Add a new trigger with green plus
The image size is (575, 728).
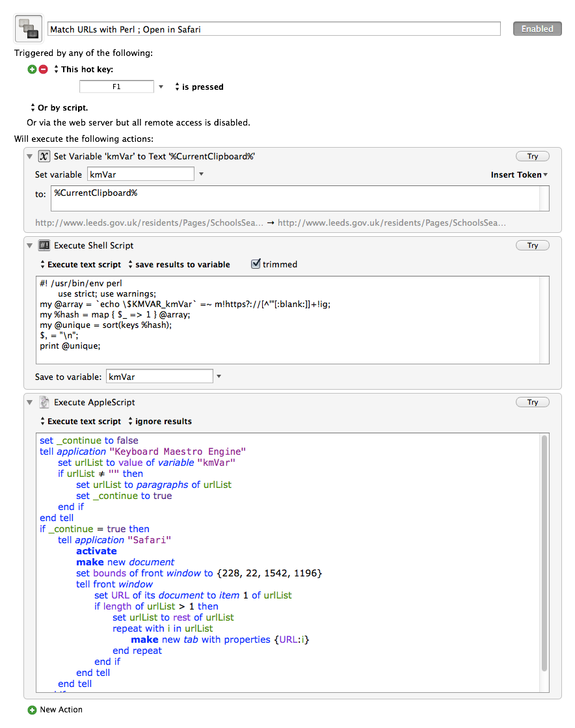(x=32, y=69)
